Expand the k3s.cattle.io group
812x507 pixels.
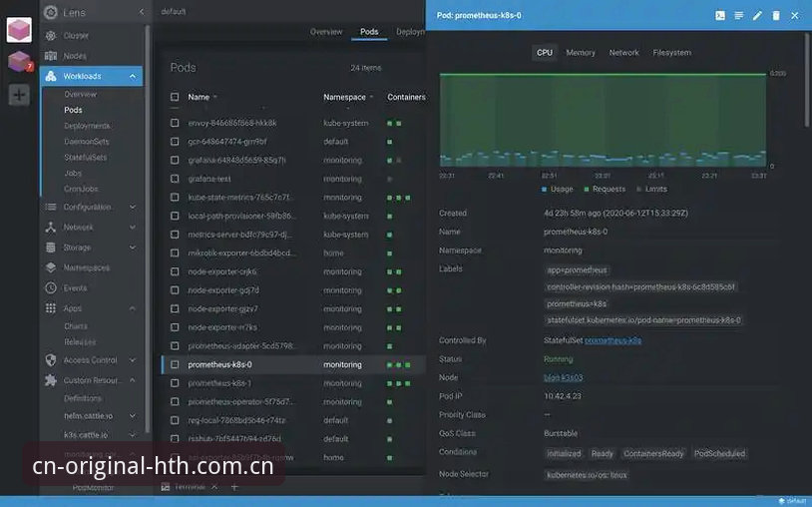tap(133, 435)
